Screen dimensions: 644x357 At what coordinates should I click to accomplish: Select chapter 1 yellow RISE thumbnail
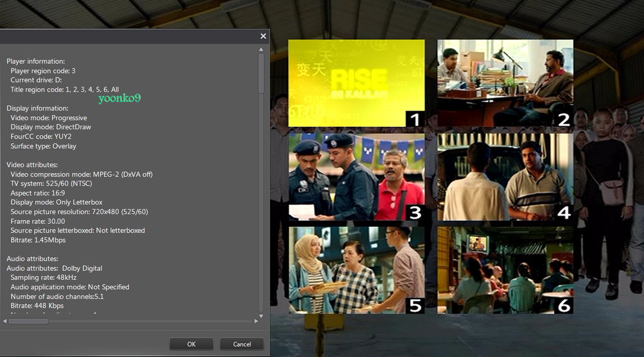pos(357,84)
